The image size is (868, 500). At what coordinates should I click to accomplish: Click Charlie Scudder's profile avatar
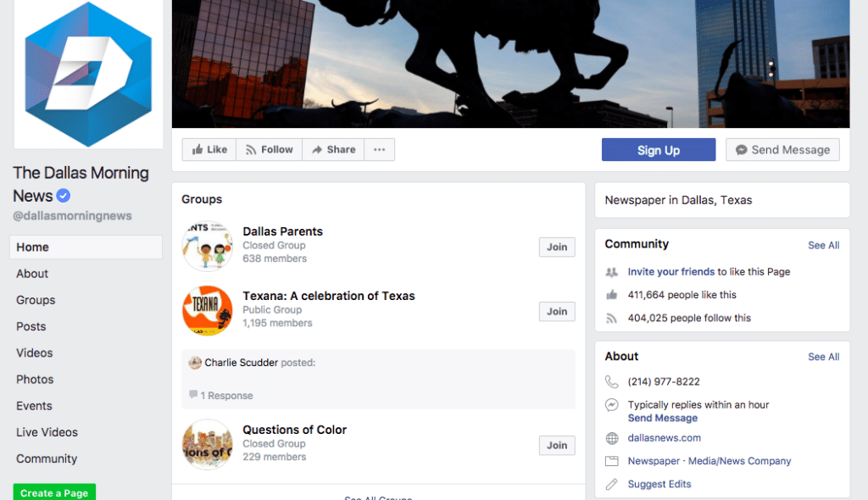pyautogui.click(x=195, y=363)
